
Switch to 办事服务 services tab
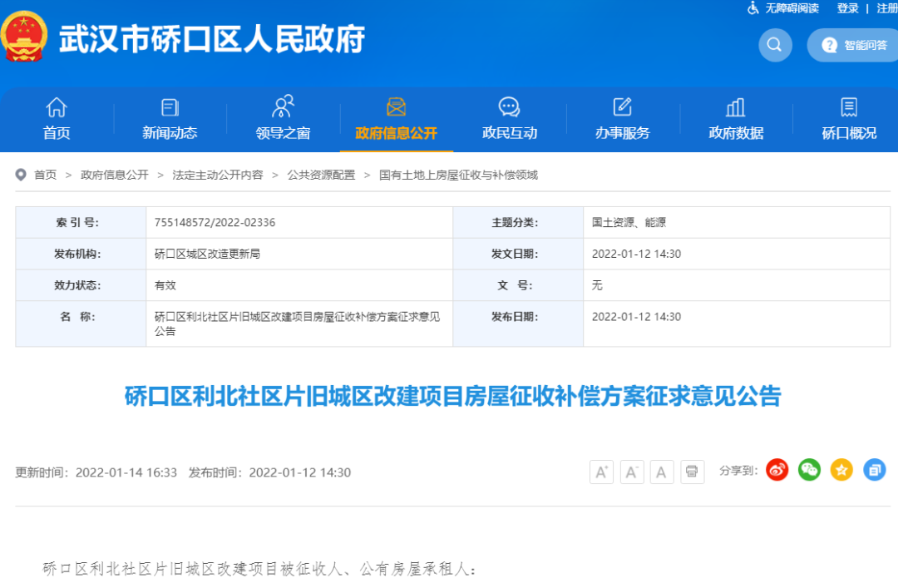pos(622,119)
